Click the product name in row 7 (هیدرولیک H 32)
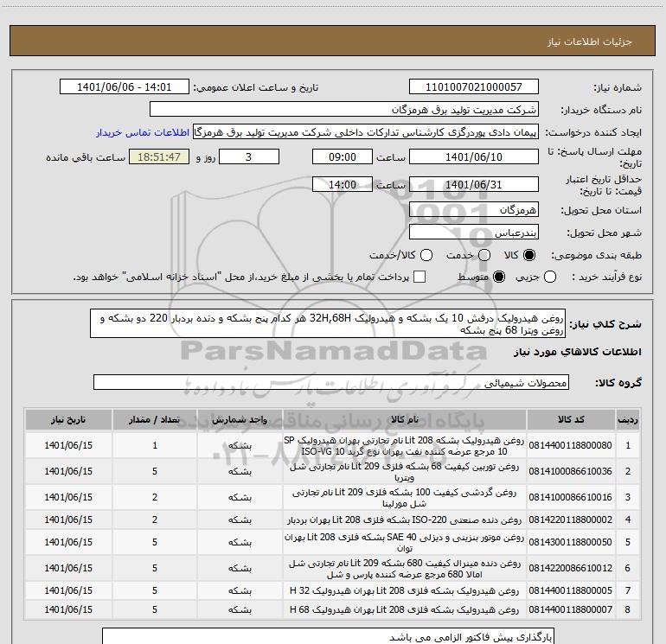 405,591
